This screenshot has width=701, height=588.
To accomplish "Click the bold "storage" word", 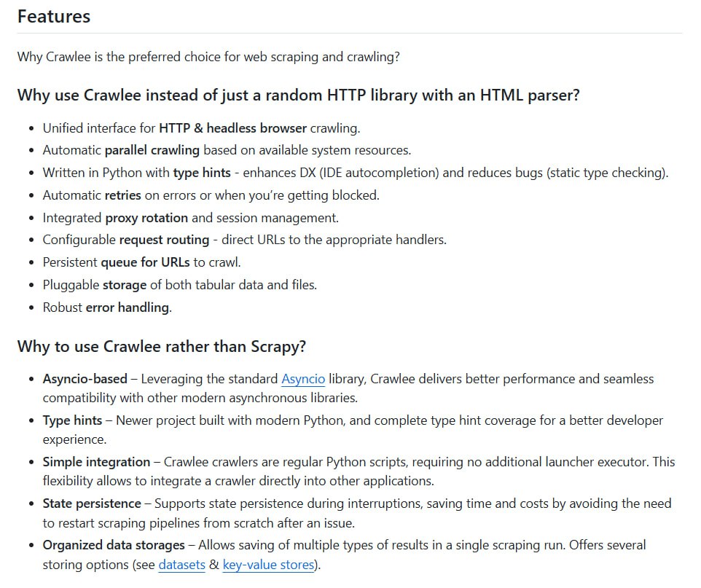I will 125,285.
